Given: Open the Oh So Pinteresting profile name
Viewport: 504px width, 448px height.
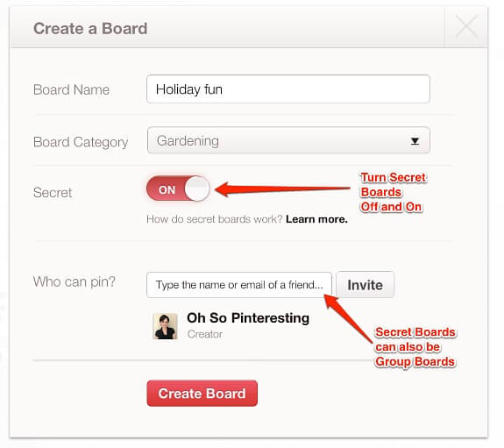Looking at the screenshot, I should point(248,317).
